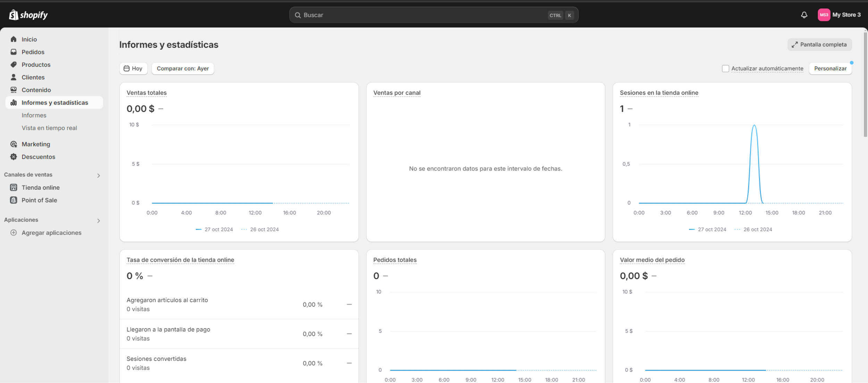Click the Productos tag icon

pyautogui.click(x=14, y=65)
